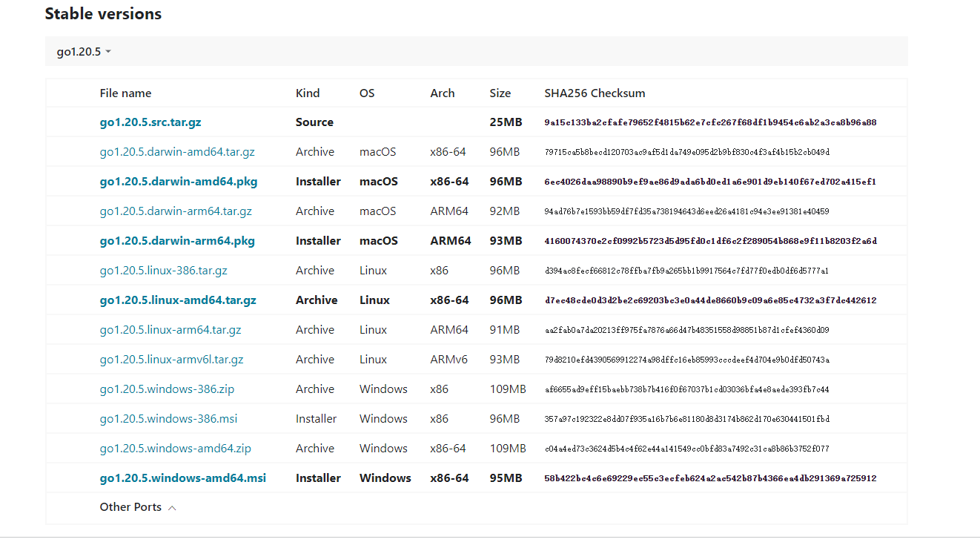980x545 pixels.
Task: Click Installer kind in windows-386.msi row
Action: pos(316,419)
